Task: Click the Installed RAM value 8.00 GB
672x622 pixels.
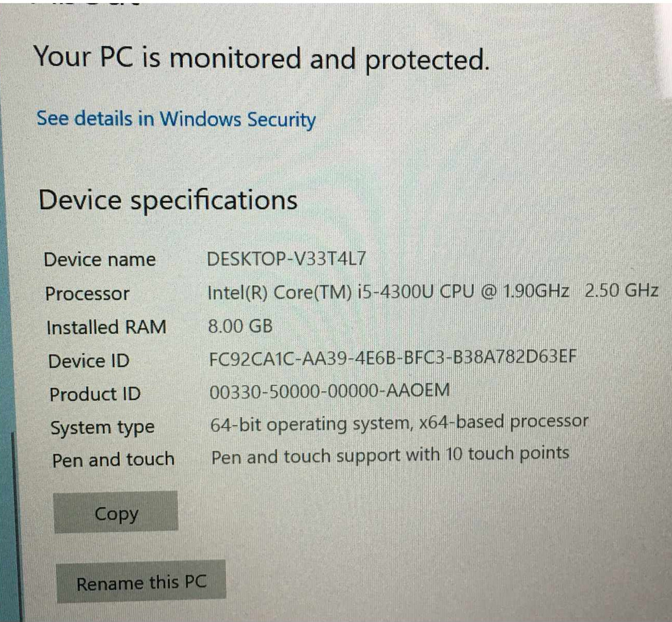Action: pyautogui.click(x=240, y=326)
